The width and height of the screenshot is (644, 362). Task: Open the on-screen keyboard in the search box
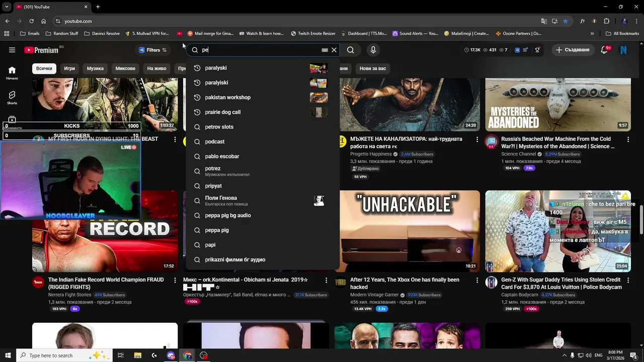325,50
